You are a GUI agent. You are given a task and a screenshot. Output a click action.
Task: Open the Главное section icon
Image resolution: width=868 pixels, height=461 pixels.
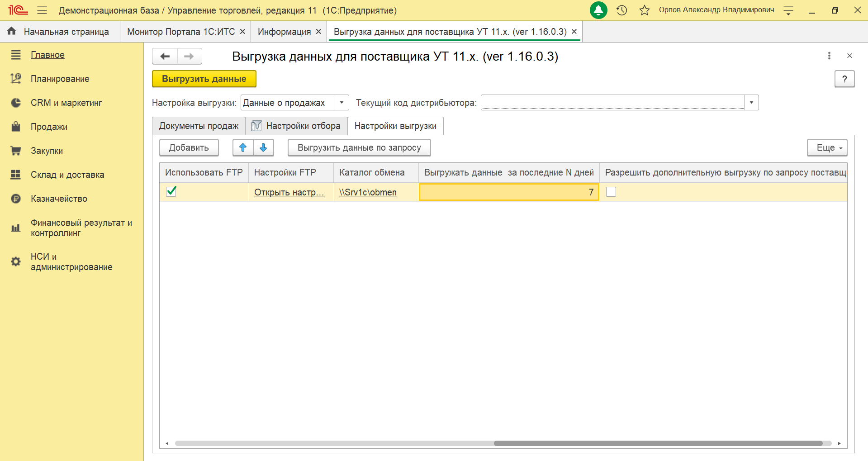pos(16,55)
